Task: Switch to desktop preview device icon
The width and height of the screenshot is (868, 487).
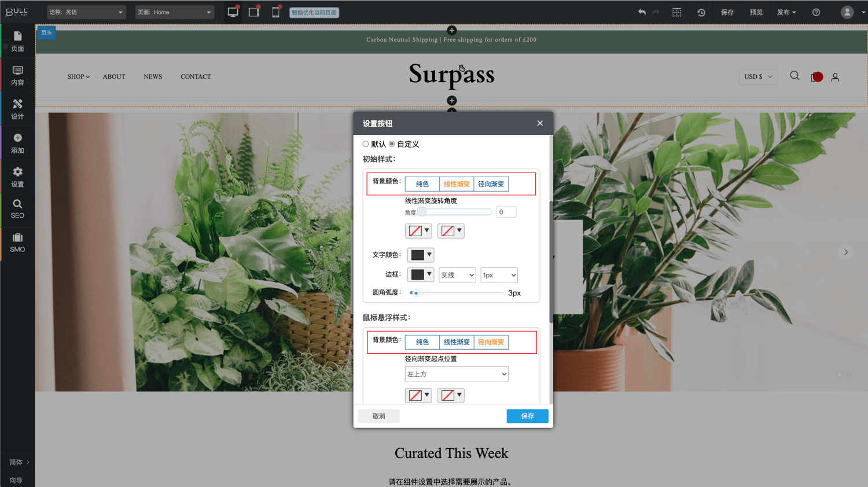Action: [233, 12]
